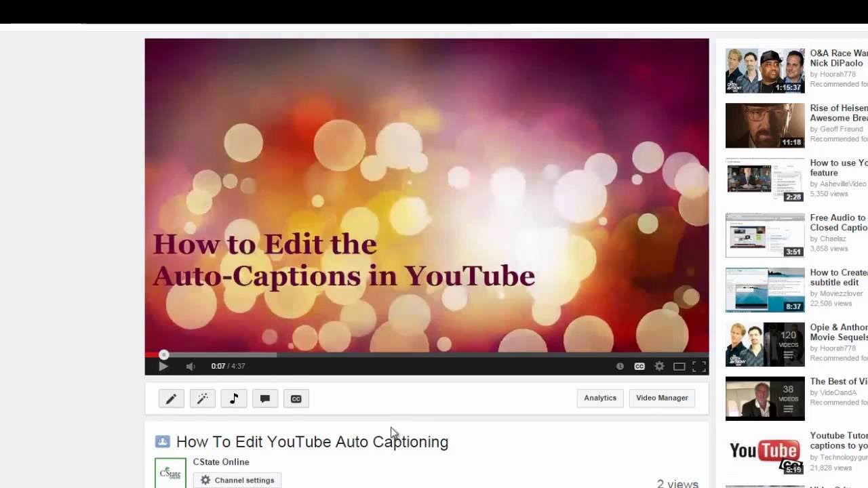This screenshot has width=868, height=488.
Task: Click the video title How To Edit YouTube Auto Captioning
Action: coord(312,442)
